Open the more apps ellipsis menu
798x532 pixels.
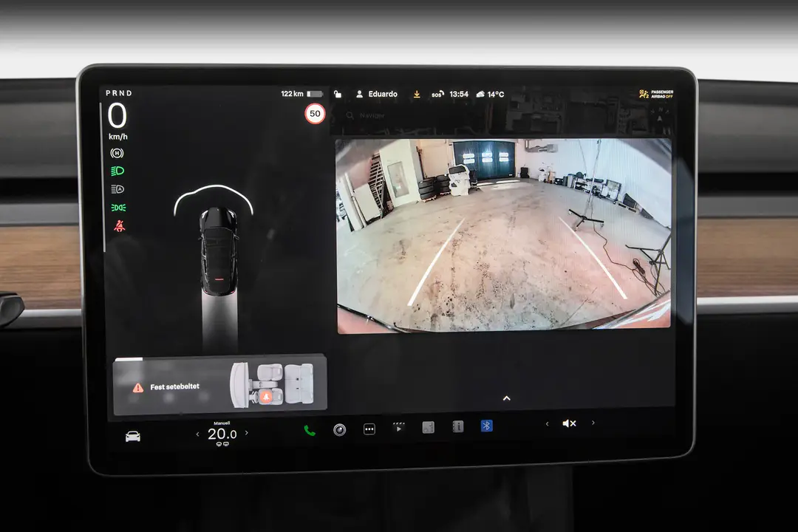pyautogui.click(x=369, y=429)
